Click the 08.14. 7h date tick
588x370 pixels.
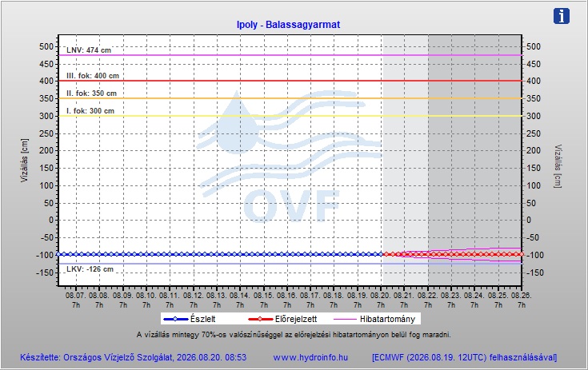click(240, 300)
